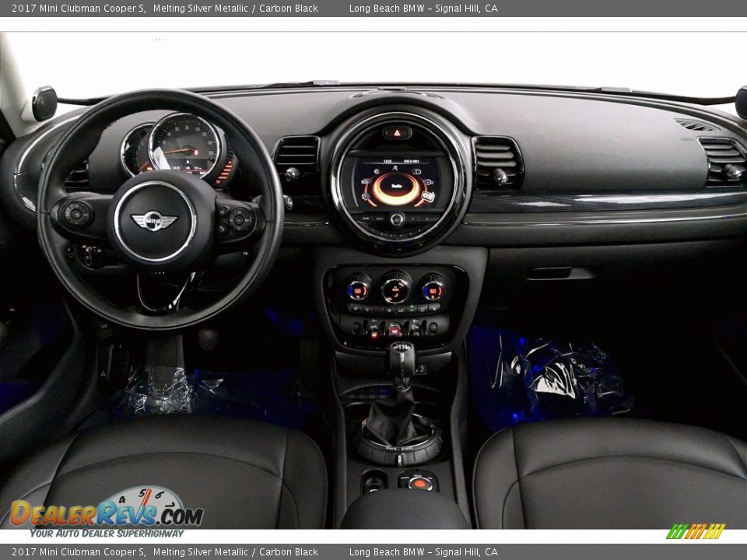Adjust the driver temperature dial showing 60

[x=358, y=290]
